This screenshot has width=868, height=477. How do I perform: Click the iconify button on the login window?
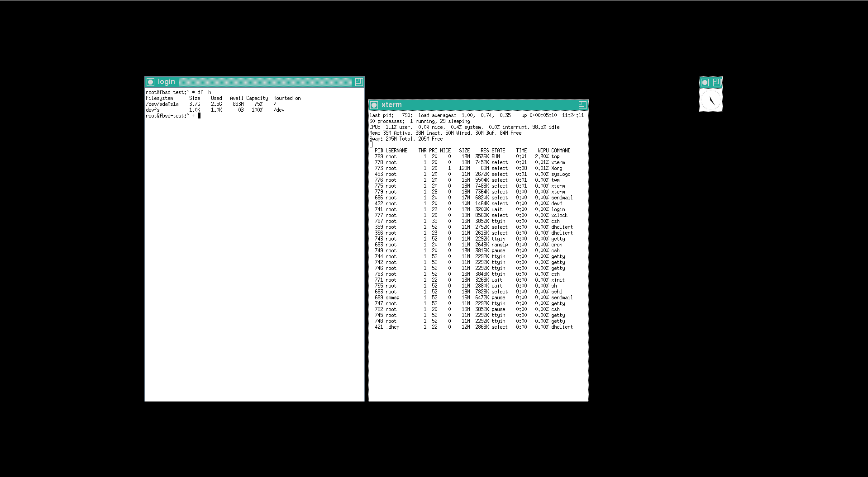(151, 82)
